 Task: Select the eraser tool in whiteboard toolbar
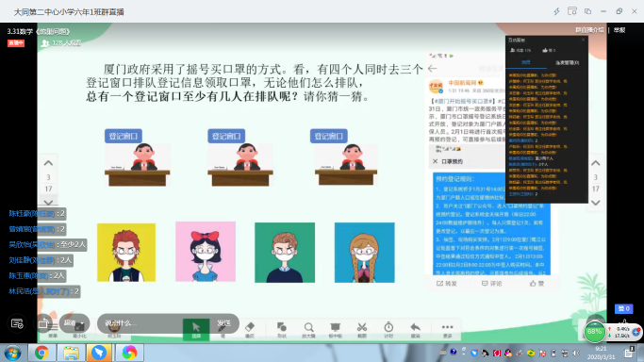(250, 330)
